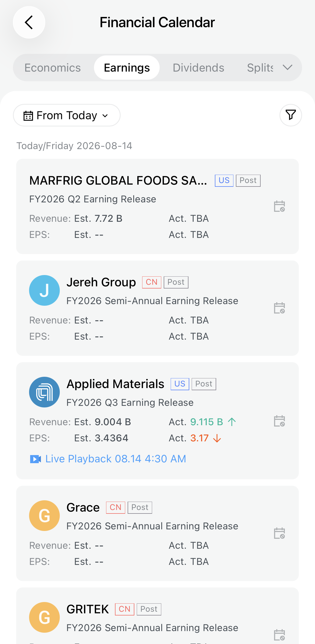
Task: Tap the Applied Materials logo
Action: (44, 392)
